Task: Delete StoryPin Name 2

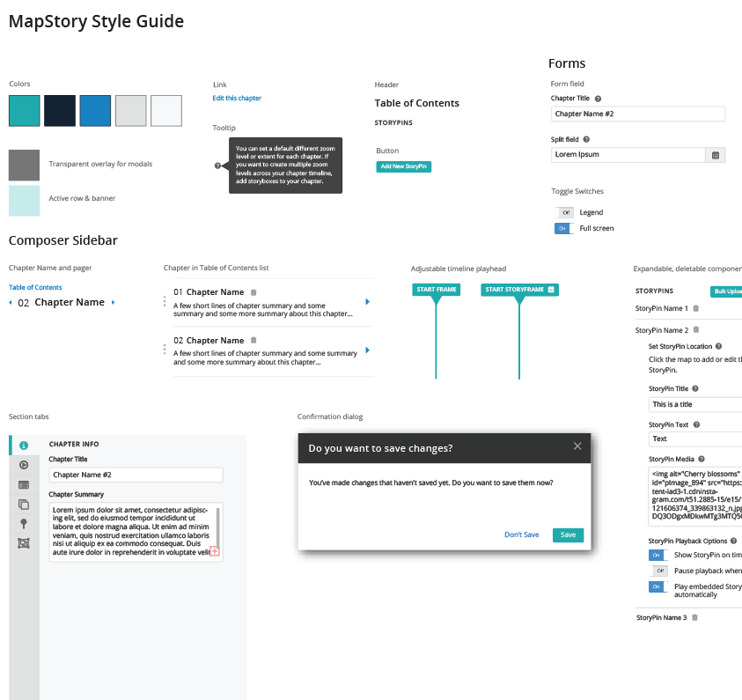Action: [x=696, y=330]
